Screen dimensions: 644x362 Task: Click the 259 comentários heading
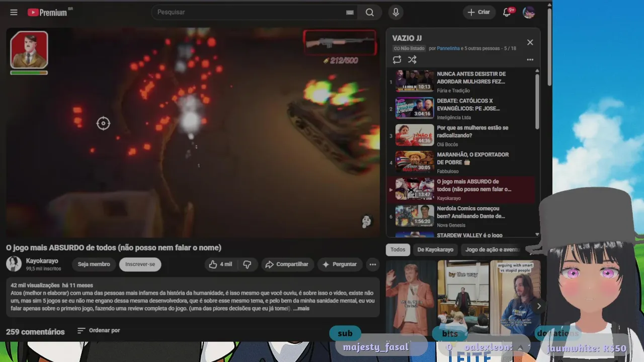tap(35, 332)
